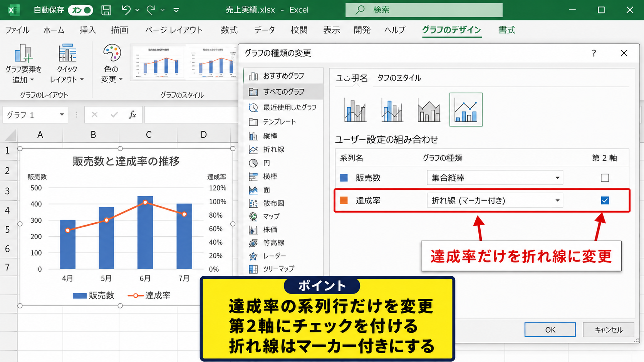Select the マップ chart category

tap(271, 216)
